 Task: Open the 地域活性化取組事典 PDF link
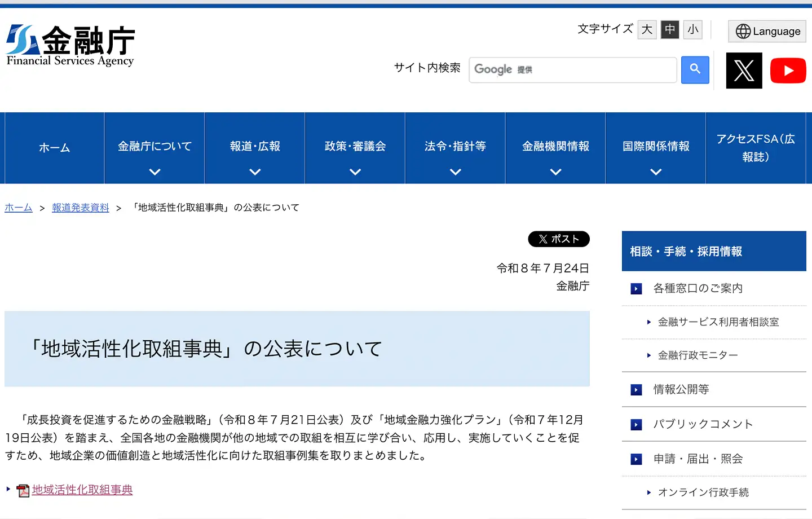(82, 490)
